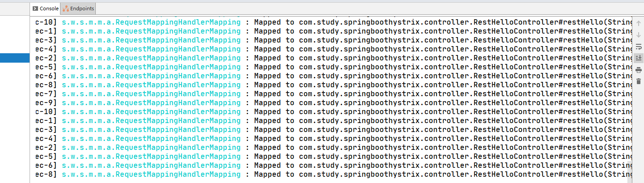Click the Down the Stack Trace arrow

[x=638, y=34]
